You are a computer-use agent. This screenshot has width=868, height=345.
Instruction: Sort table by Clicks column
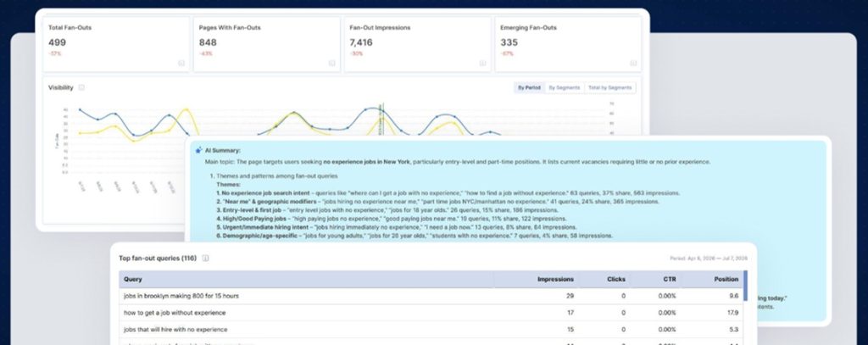(x=616, y=279)
